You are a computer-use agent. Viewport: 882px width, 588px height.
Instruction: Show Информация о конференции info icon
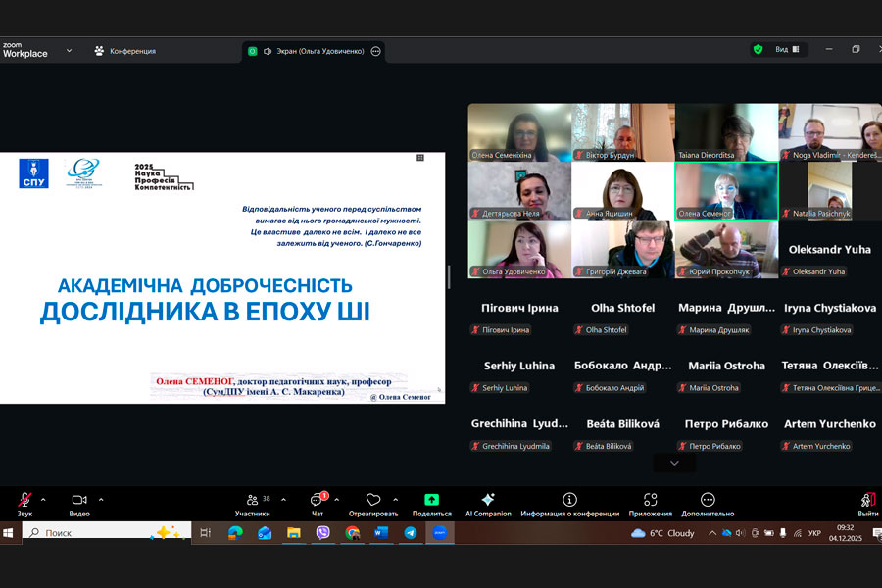tap(569, 500)
